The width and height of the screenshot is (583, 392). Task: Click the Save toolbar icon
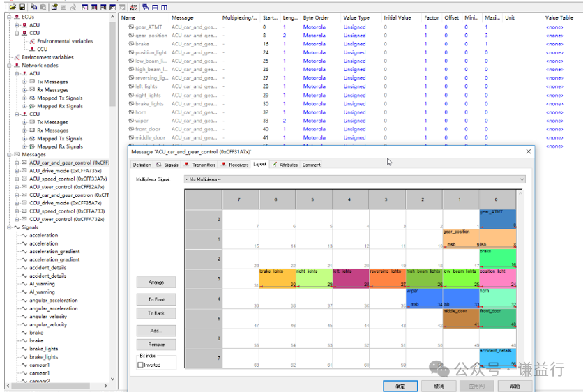(22, 7)
